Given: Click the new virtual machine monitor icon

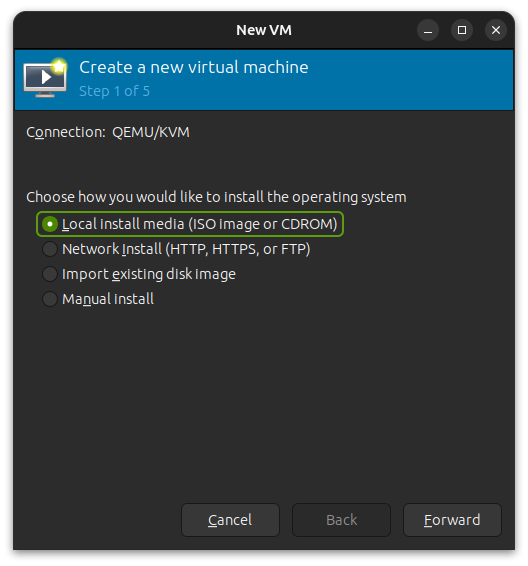Looking at the screenshot, I should coord(45,78).
